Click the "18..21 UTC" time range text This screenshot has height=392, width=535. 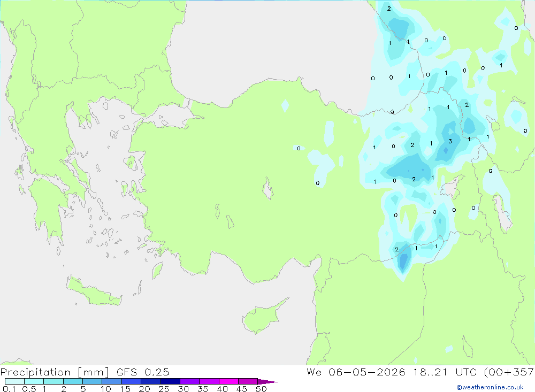445,372
